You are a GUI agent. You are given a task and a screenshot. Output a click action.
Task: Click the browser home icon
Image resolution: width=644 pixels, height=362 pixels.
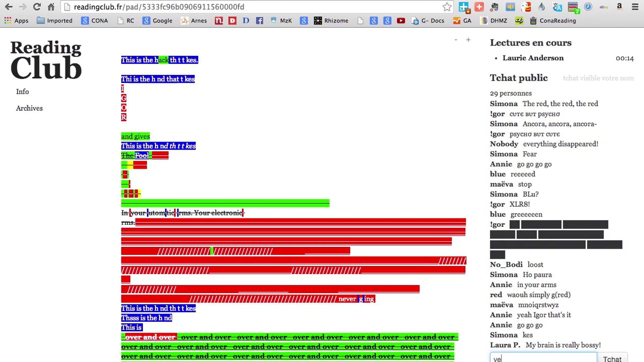click(51, 7)
